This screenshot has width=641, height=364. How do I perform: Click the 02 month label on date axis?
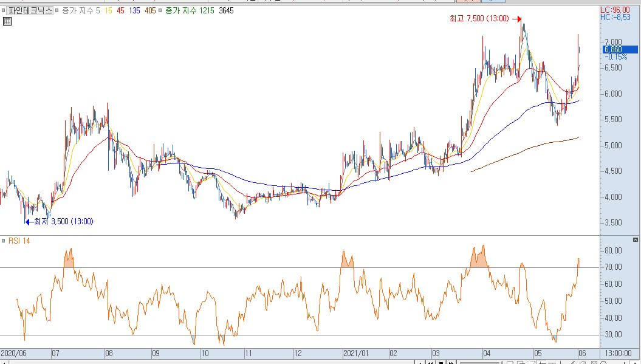393,354
